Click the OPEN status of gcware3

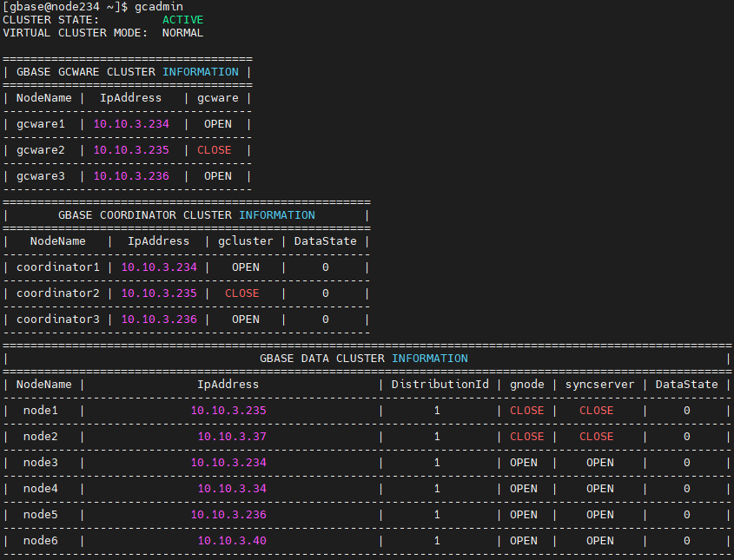click(218, 176)
